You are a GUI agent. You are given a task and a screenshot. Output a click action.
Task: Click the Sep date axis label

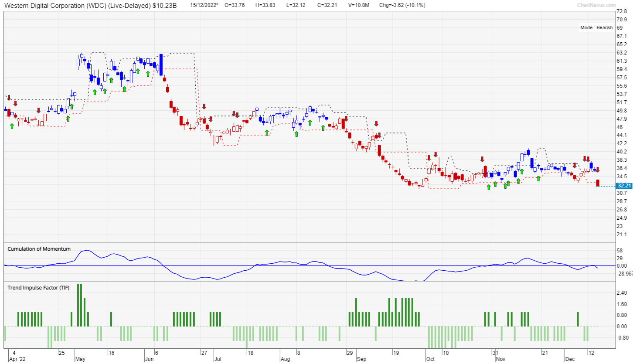pos(361,360)
